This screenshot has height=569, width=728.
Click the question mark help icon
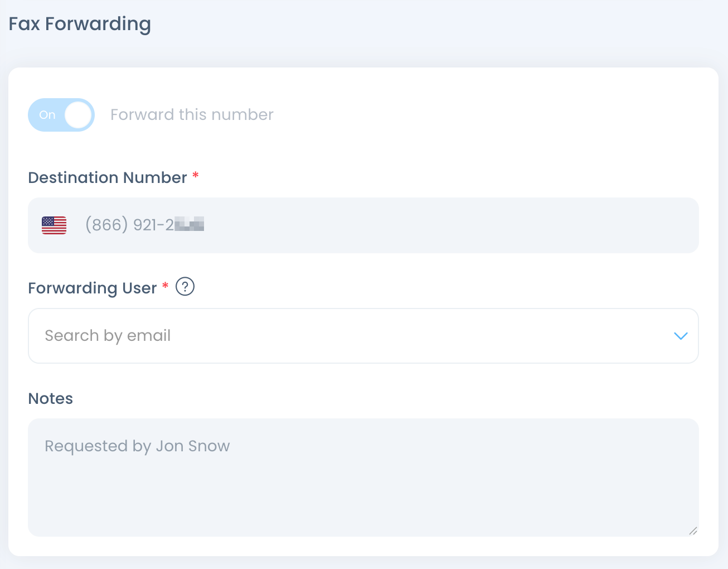pos(185,287)
